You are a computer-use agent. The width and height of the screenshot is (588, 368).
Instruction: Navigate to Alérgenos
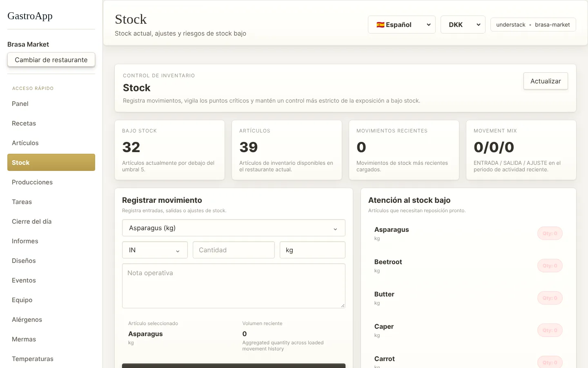pyautogui.click(x=51, y=320)
